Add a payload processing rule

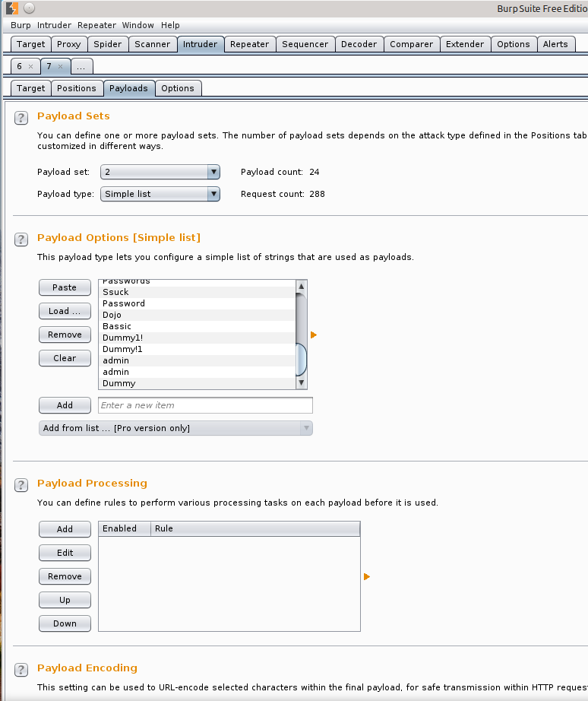tap(65, 529)
